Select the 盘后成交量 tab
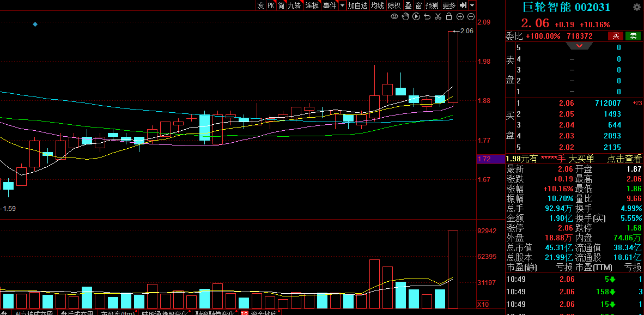This screenshot has height=315, width=644. tap(77, 312)
